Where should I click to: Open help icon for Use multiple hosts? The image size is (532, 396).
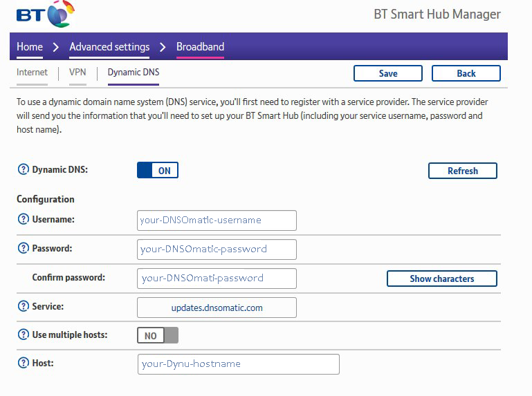click(23, 334)
